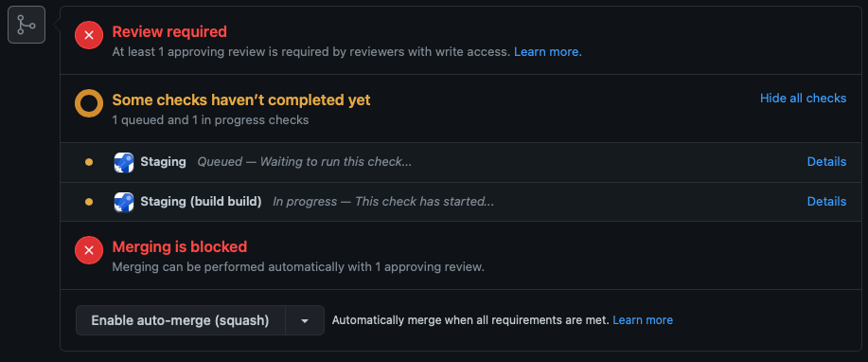The width and height of the screenshot is (868, 362).
Task: Click the red X next to Review required
Action: tap(89, 35)
